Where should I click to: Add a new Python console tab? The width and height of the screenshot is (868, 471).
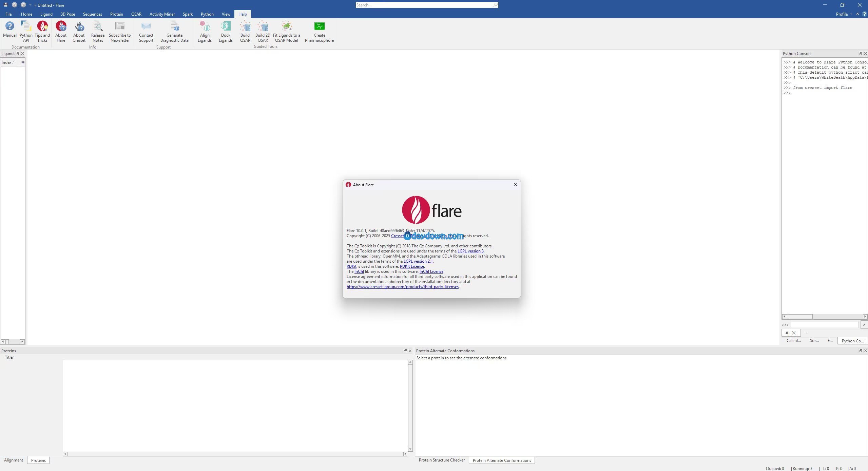806,333
